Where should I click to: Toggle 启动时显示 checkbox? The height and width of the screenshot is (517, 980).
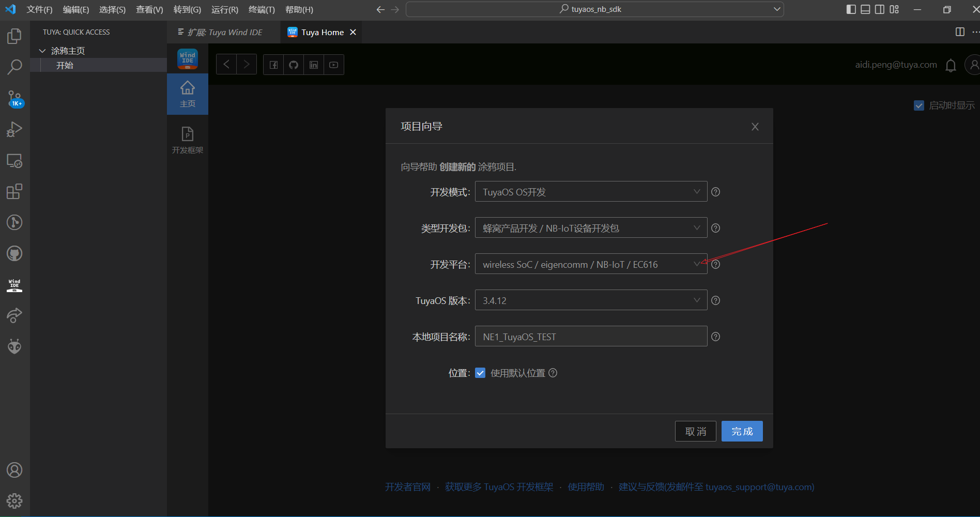pos(919,105)
